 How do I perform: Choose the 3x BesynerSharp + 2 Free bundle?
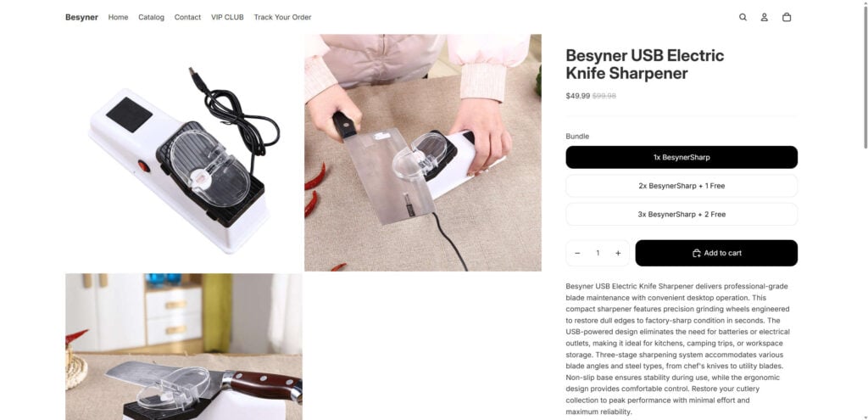pyautogui.click(x=682, y=215)
